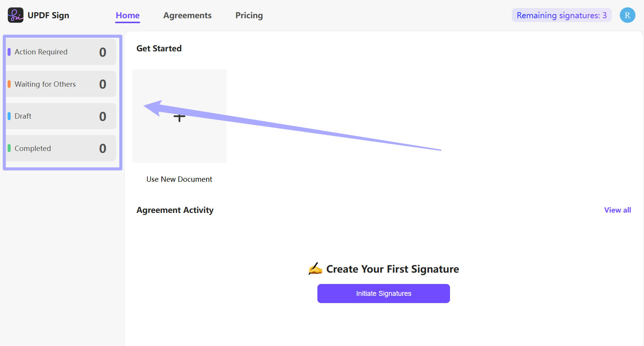Viewport: 644px width, 346px height.
Task: Click the plus icon under Get Started
Action: (x=179, y=117)
